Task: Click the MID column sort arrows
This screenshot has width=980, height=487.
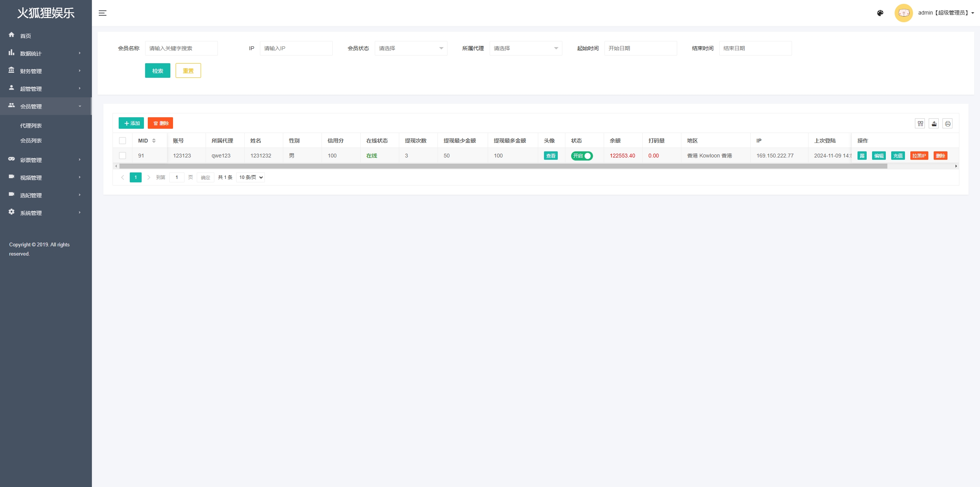Action: click(154, 141)
